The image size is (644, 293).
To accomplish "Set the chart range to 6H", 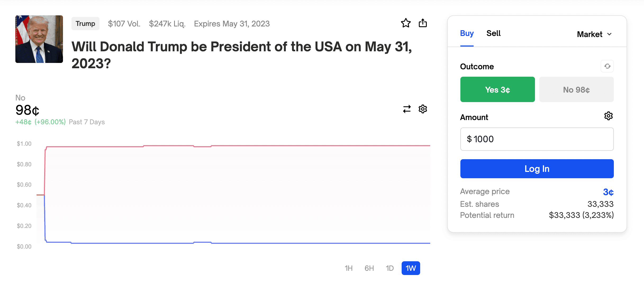I will pyautogui.click(x=369, y=268).
